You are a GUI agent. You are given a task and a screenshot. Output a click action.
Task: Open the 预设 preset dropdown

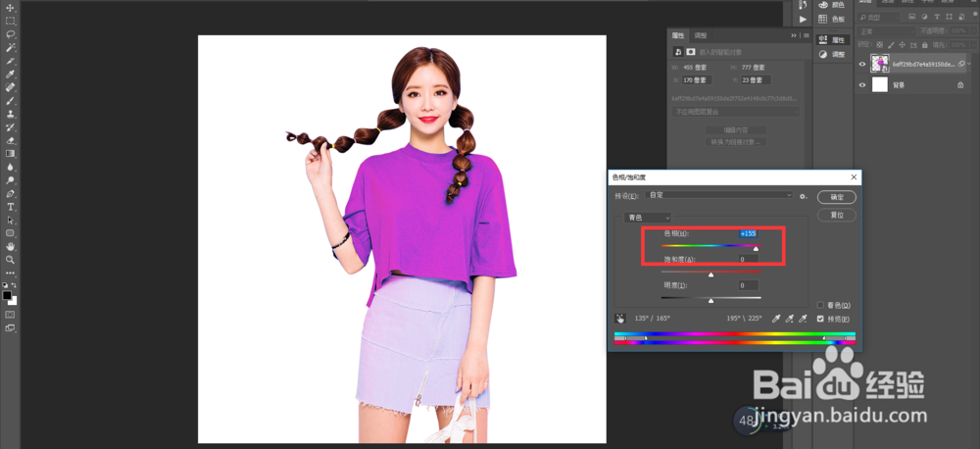click(720, 196)
